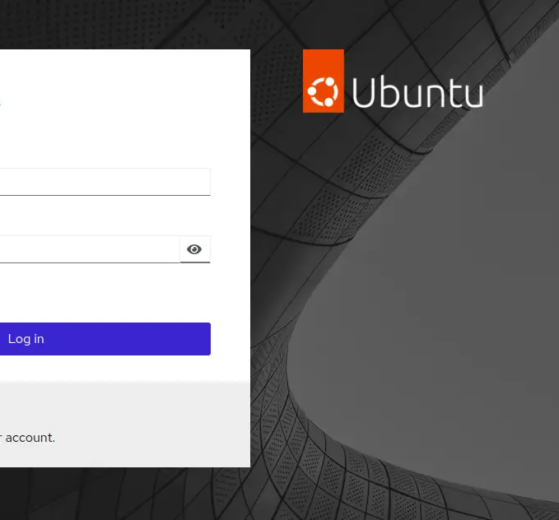Focus the upper user name text field
Screen dimensions: 559x520
pos(105,182)
